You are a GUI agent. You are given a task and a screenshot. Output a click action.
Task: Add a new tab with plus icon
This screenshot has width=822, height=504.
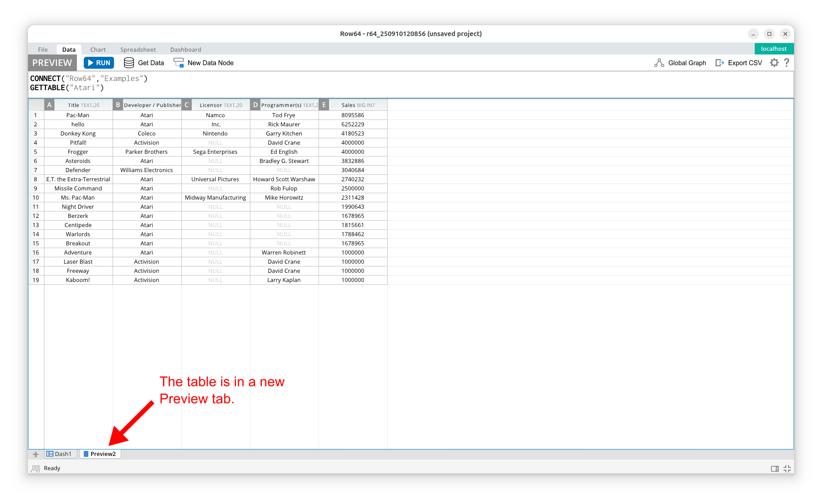point(36,454)
